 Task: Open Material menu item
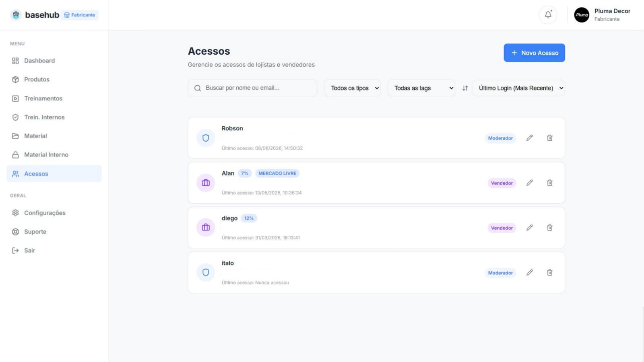coord(54,136)
